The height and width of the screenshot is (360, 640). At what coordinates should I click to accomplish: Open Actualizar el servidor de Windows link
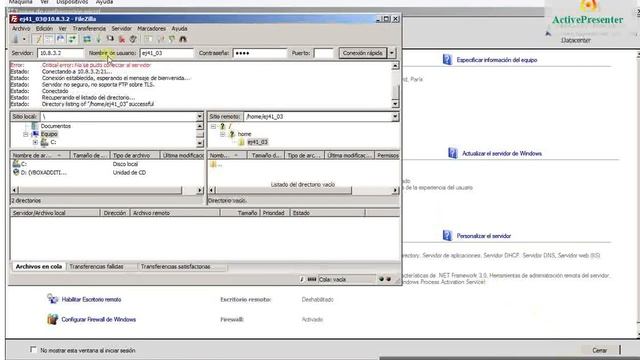point(502,153)
